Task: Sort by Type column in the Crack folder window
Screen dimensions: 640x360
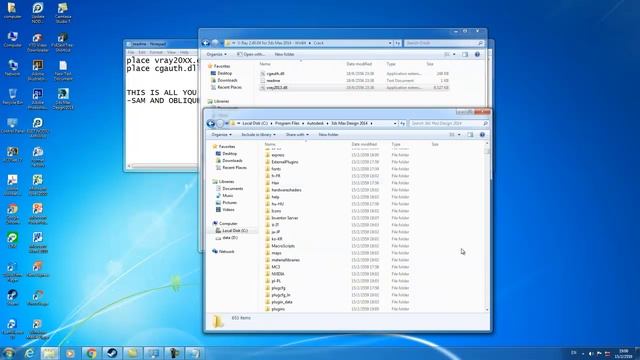Action: [x=391, y=64]
